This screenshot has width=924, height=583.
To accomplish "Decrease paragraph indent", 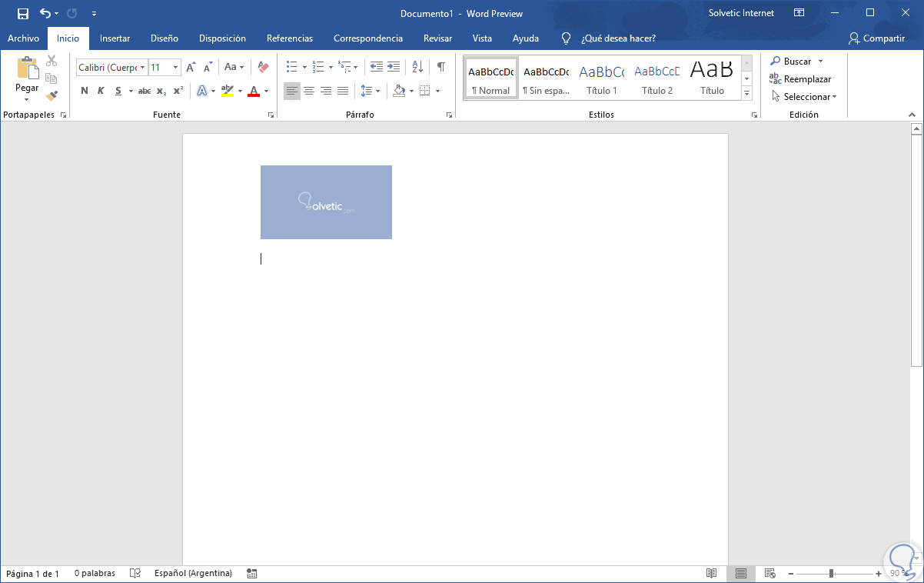I will coord(377,67).
